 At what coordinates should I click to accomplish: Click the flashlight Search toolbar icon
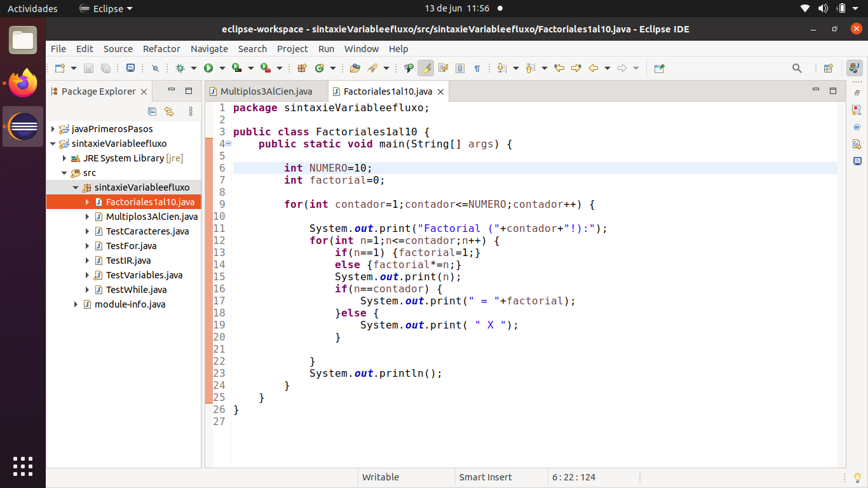click(x=372, y=68)
